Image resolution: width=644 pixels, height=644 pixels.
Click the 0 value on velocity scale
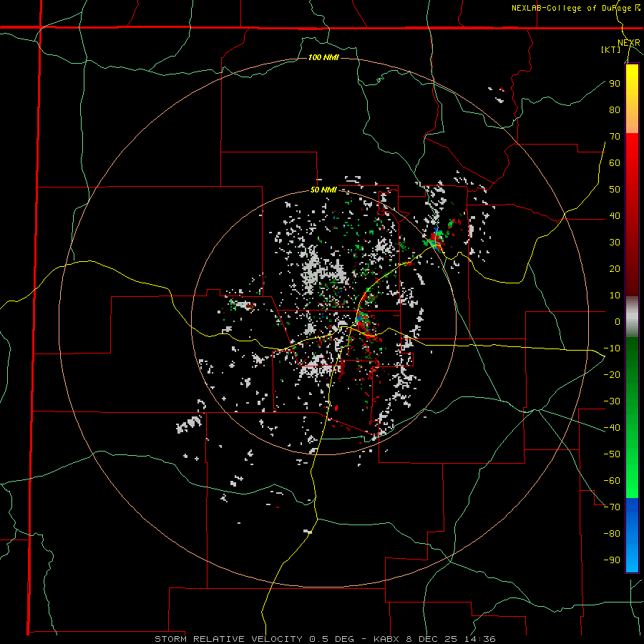coord(618,321)
